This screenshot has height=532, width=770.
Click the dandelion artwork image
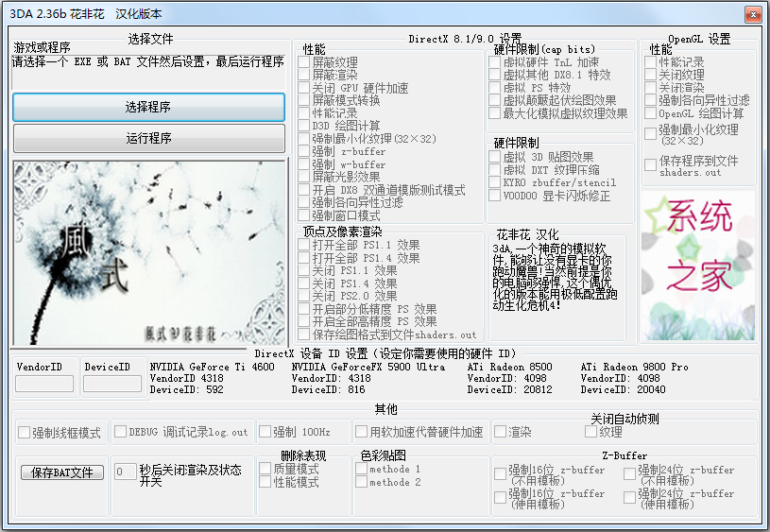coord(148,252)
